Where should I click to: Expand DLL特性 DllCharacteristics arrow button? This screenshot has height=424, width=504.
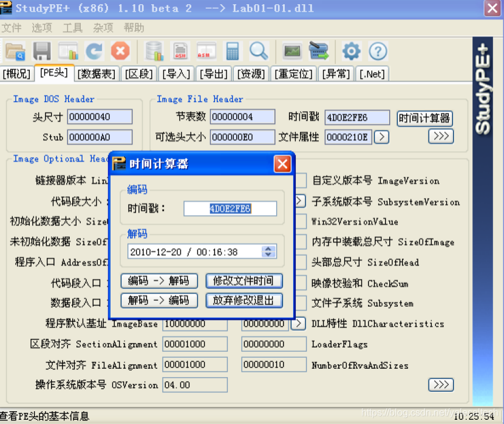tap(298, 323)
